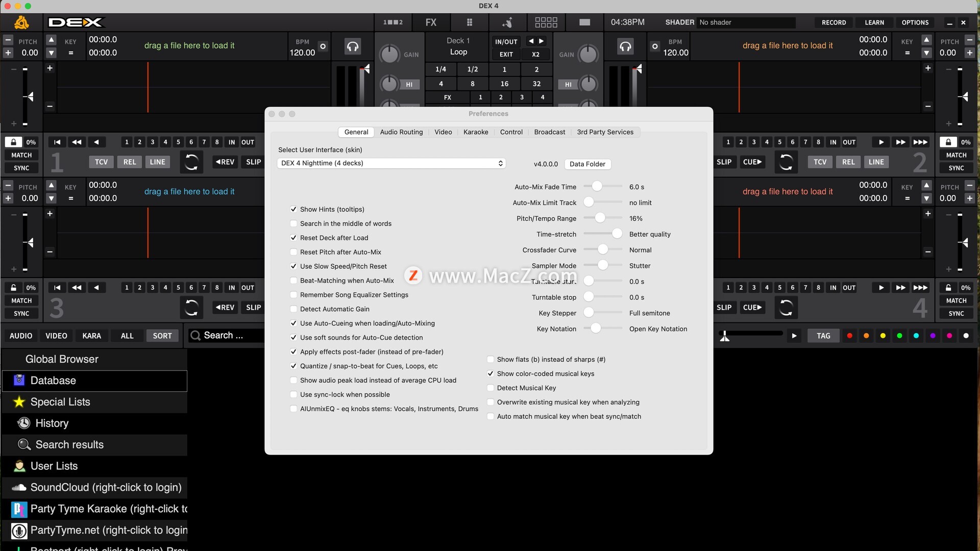Image resolution: width=980 pixels, height=551 pixels.
Task: Enable Reset Pitch after Auto-Mix
Action: point(293,252)
